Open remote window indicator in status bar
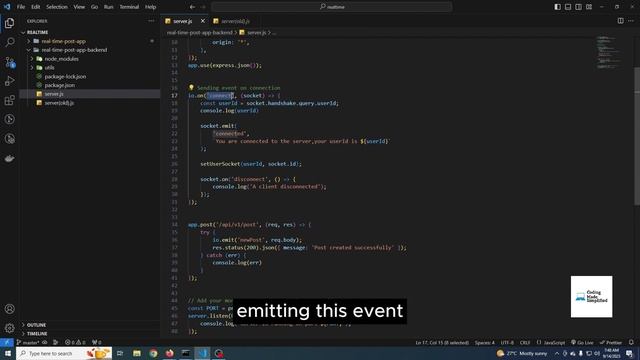Screen dimensions: 640x360 (x=7, y=342)
